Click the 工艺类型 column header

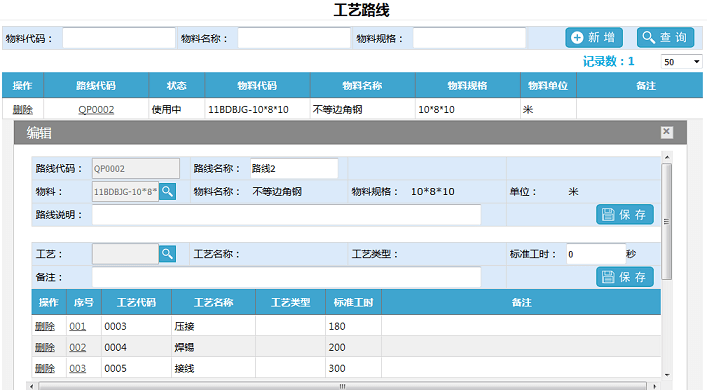(291, 302)
